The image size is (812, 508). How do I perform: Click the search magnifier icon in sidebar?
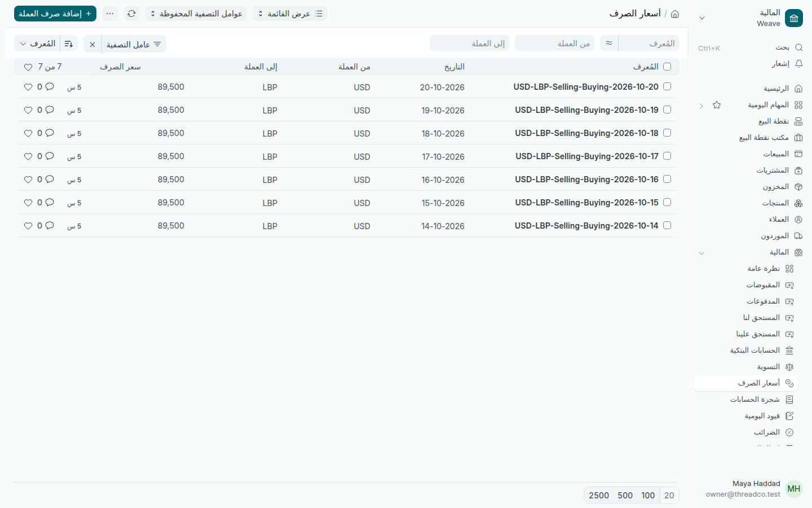798,47
